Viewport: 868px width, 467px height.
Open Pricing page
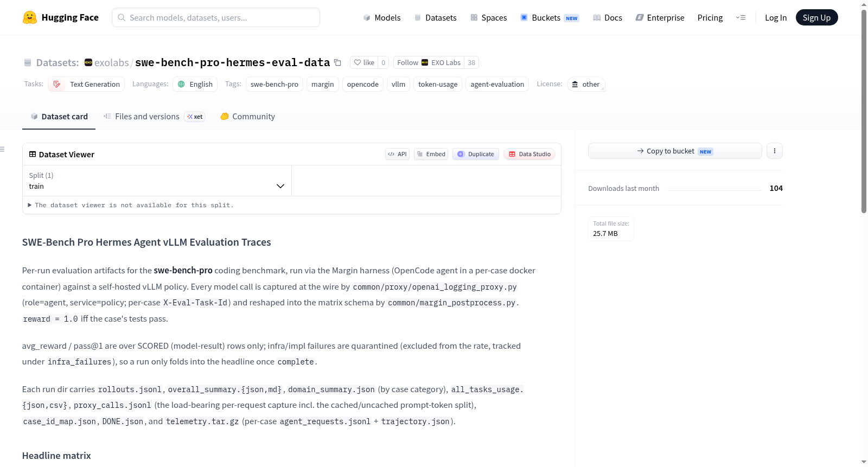tap(710, 17)
